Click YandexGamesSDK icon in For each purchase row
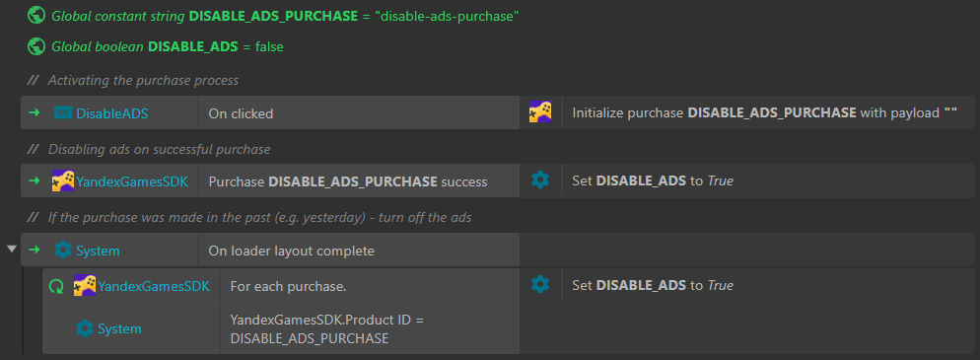Screen dimensions: 980x360 coord(85,286)
